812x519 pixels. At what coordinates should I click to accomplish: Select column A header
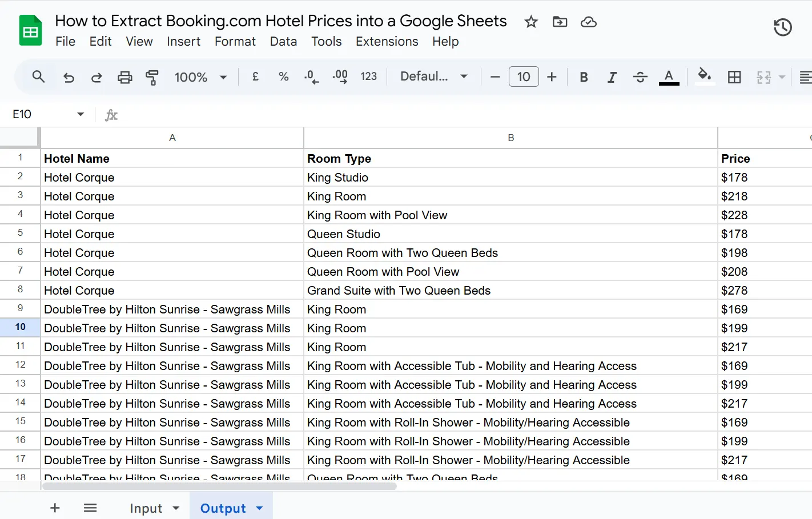[172, 138]
